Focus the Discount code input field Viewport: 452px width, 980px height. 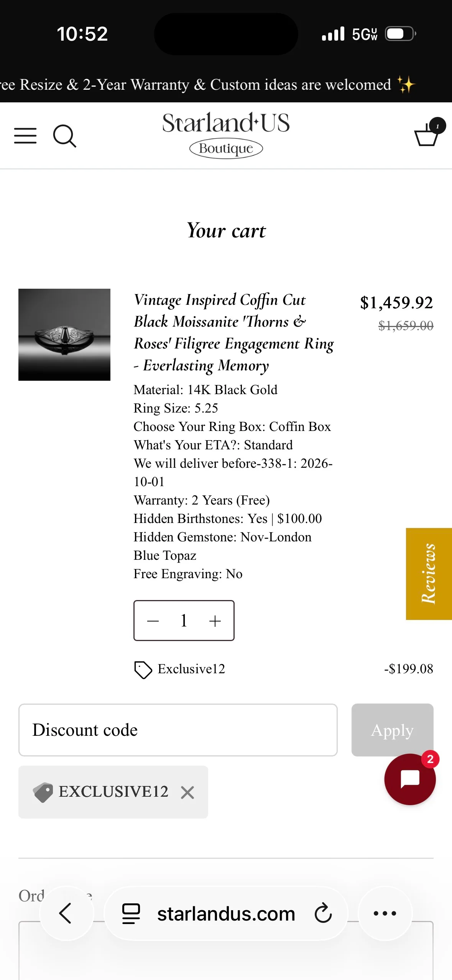tap(178, 730)
